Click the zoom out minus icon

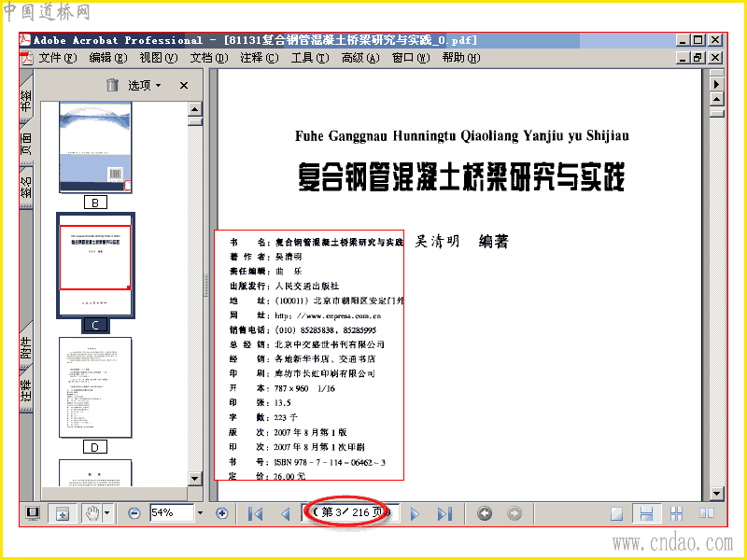[134, 513]
